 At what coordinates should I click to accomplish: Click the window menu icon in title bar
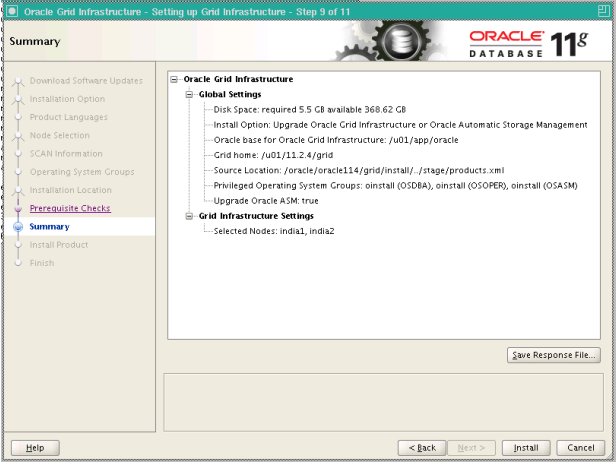point(12,11)
